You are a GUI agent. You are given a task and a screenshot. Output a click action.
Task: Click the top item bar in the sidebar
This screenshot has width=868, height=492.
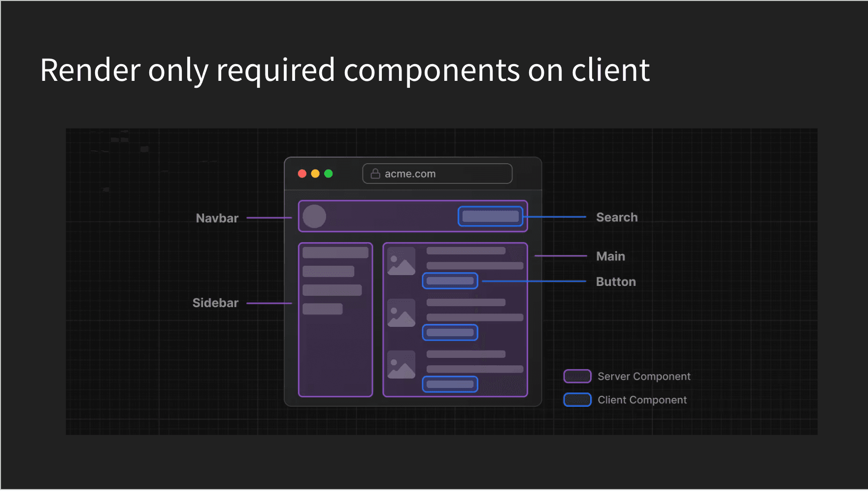pos(335,252)
